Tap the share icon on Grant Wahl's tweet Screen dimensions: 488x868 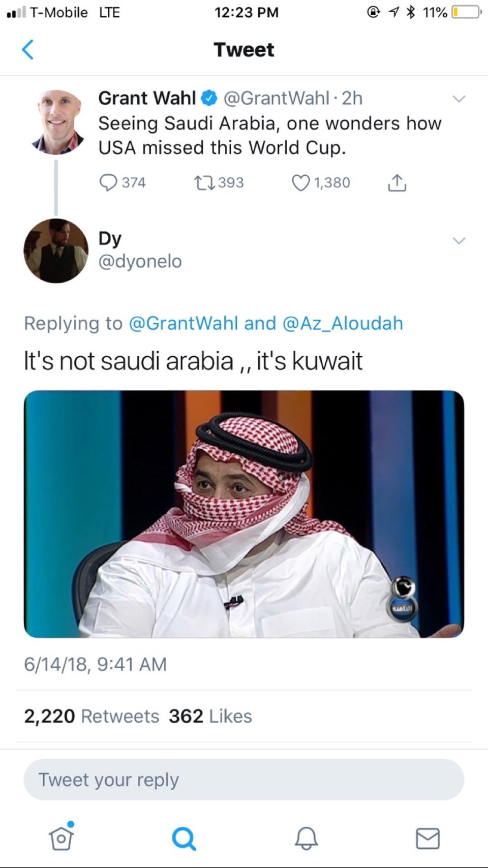point(397,182)
